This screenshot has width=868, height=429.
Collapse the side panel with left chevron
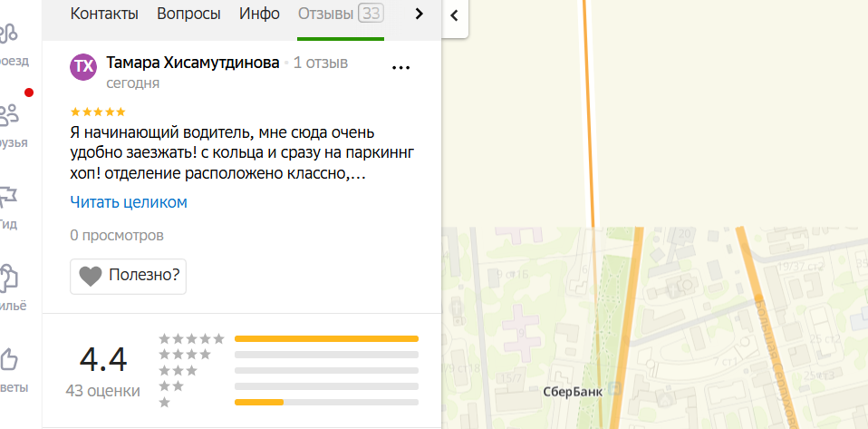[455, 15]
